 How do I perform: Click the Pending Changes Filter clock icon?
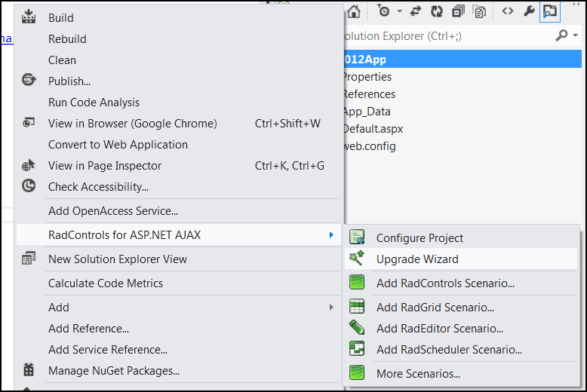(x=383, y=11)
